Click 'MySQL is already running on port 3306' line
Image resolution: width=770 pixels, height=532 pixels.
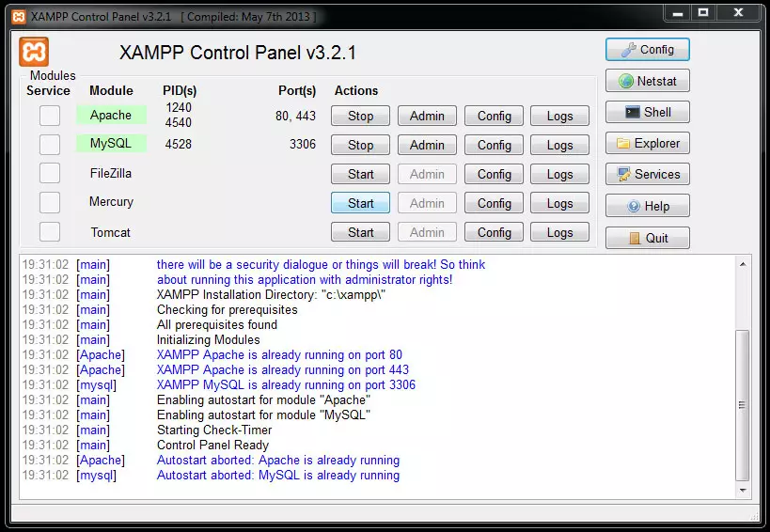point(287,384)
